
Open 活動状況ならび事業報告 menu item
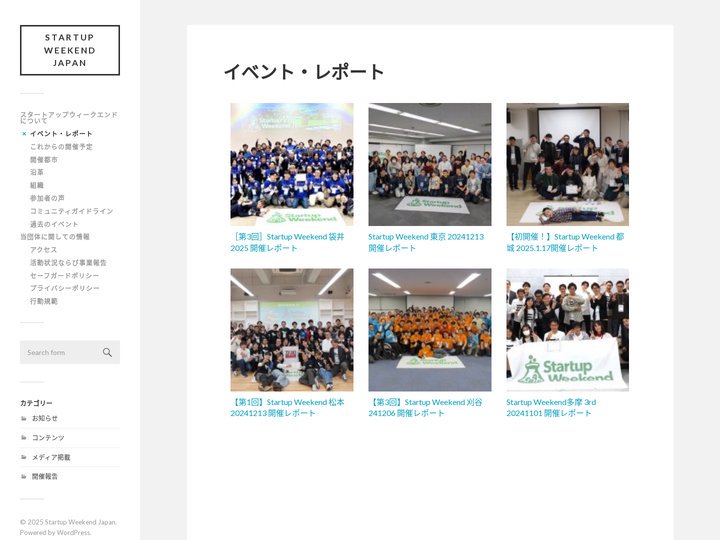point(68,262)
